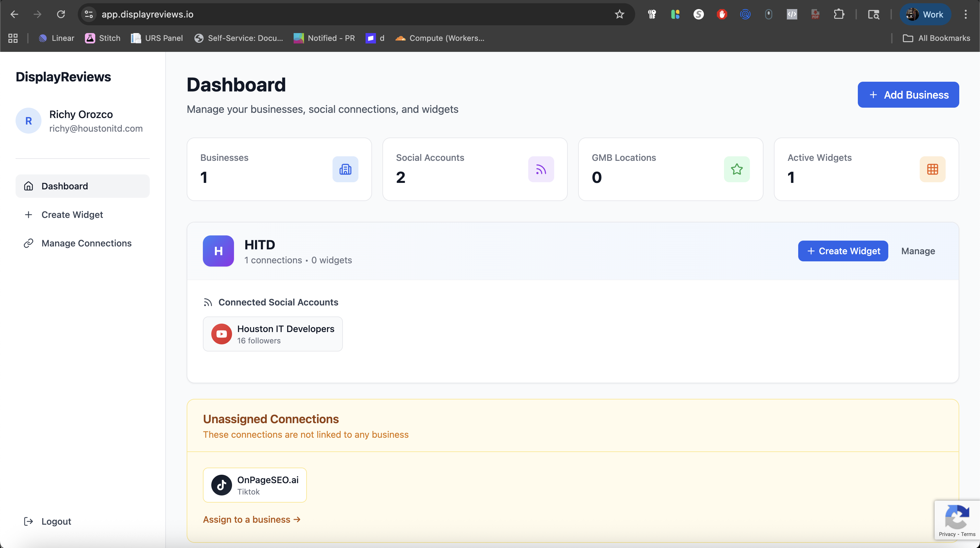Image resolution: width=980 pixels, height=548 pixels.
Task: Open site information in the address bar
Action: 89,14
